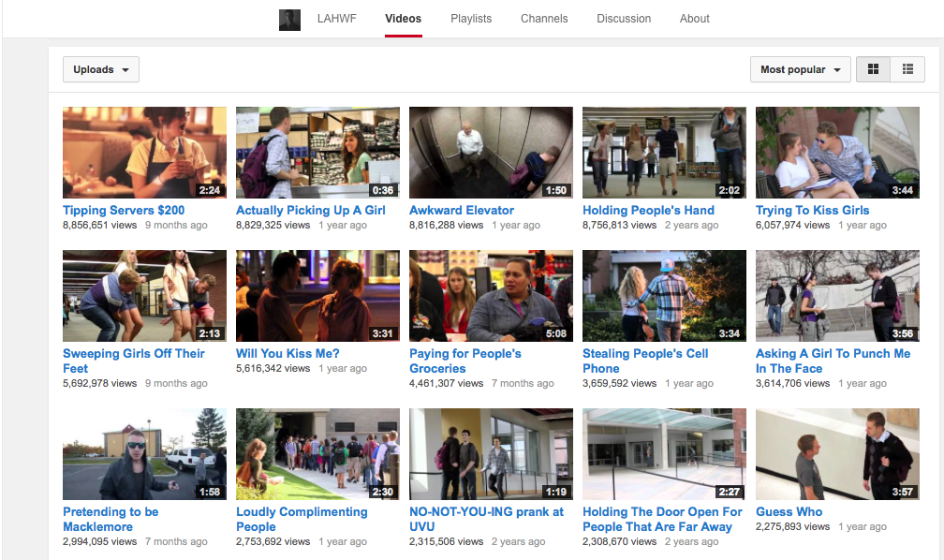Click the Holding People's Hand thumbnail
The height and width of the screenshot is (560, 944).
pyautogui.click(x=664, y=153)
